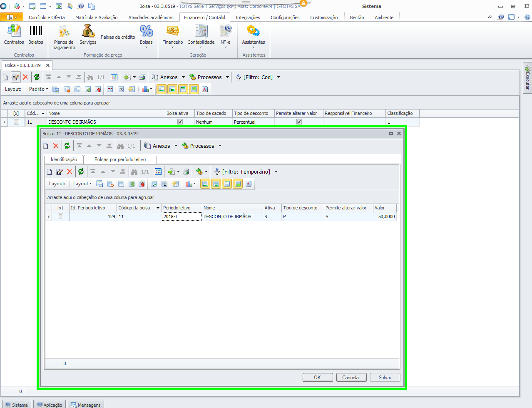Click the Salvar button
532x408 pixels.
(x=385, y=378)
